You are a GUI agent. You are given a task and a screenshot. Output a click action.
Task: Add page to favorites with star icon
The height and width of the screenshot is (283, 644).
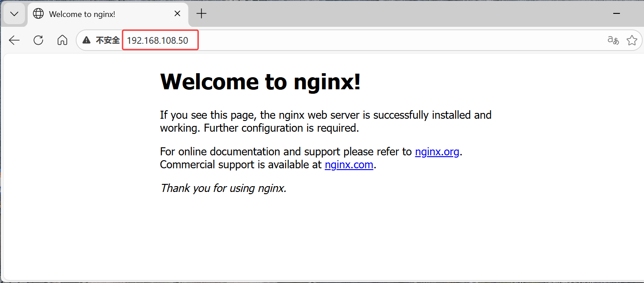pos(632,41)
